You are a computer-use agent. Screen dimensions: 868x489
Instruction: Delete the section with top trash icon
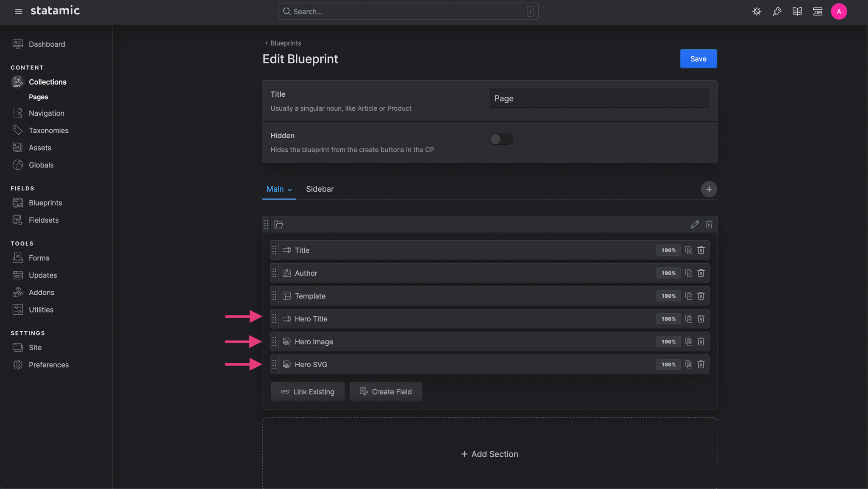pyautogui.click(x=709, y=224)
